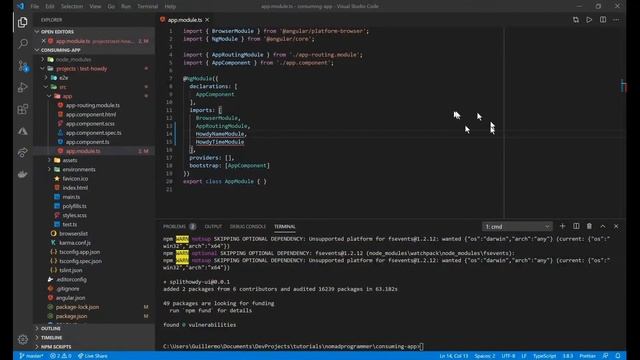This screenshot has height=360, width=640.
Task: Open the Extensions view
Action: click(23, 109)
